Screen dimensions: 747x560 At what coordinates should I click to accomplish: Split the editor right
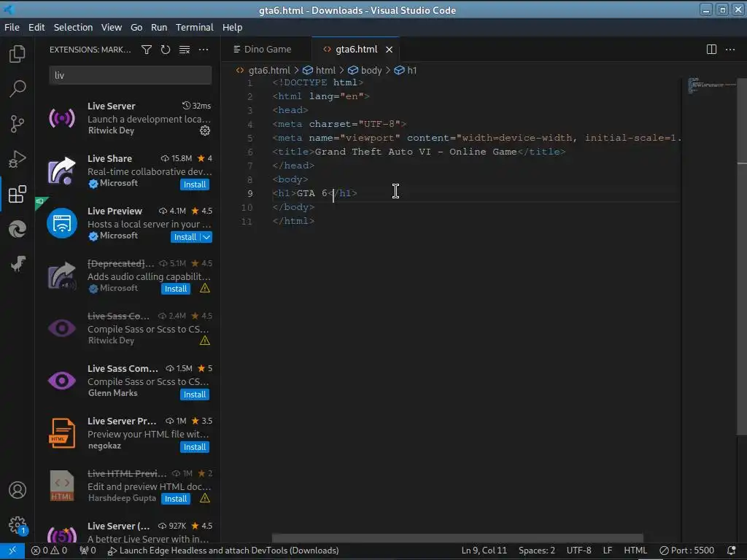711,50
